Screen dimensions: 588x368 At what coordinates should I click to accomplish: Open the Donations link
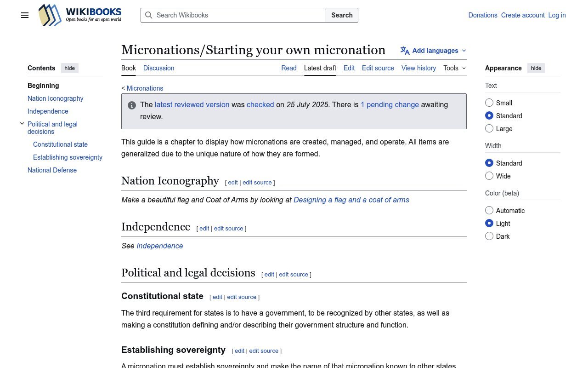483,15
